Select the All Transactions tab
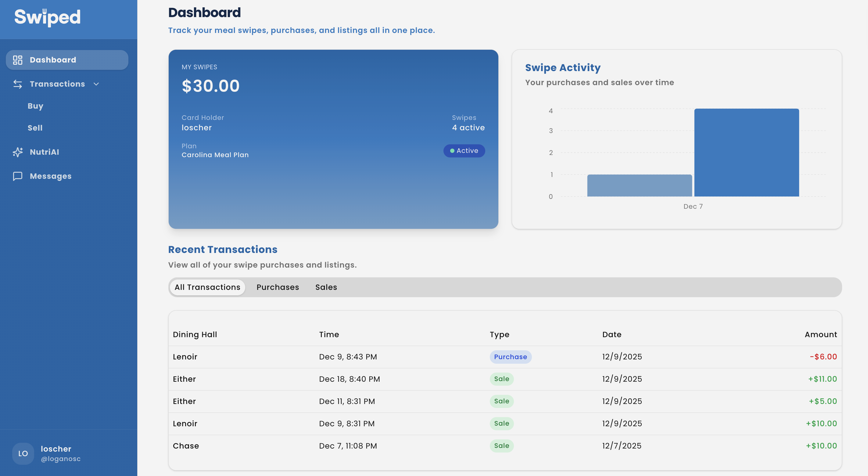 (x=207, y=287)
